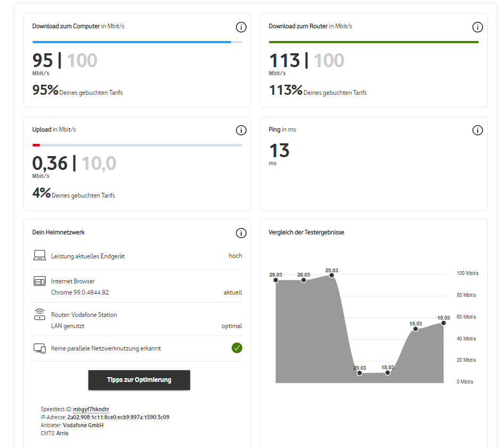The width and height of the screenshot is (499, 448).
Task: Select 18.03 data point in chart
Action: click(388, 373)
